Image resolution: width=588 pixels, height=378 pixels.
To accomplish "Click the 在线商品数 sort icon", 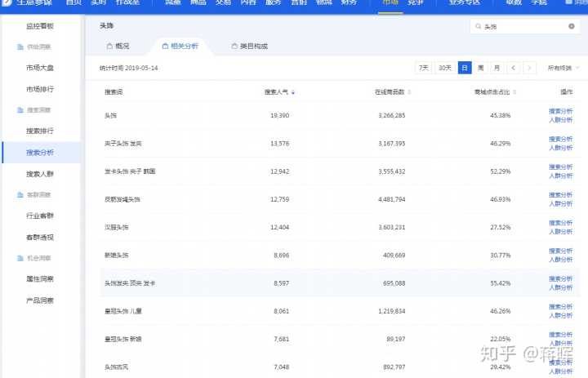I will click(x=409, y=92).
